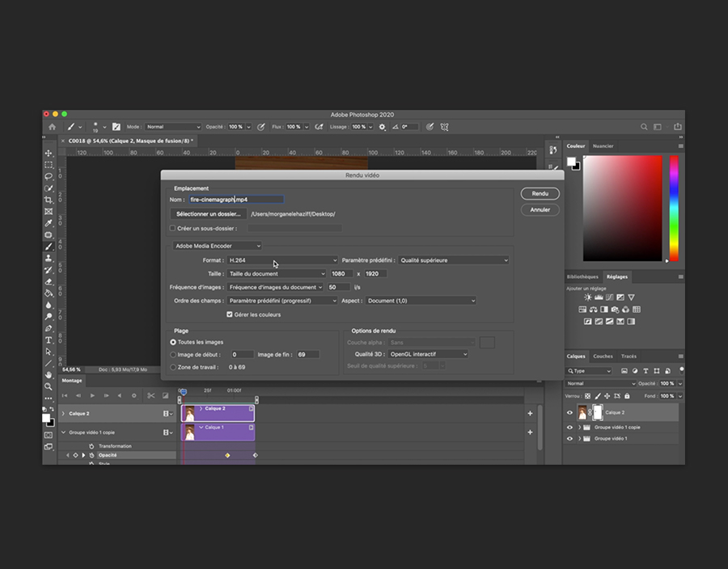Open the 'Fréquence d'images du document' dropdown
The image size is (728, 569).
275,287
